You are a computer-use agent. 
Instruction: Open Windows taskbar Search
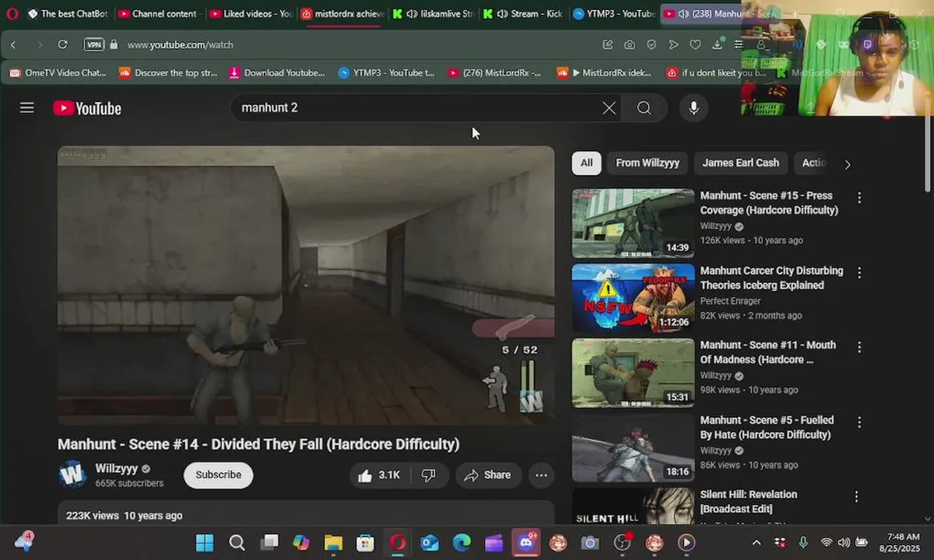[x=237, y=542]
